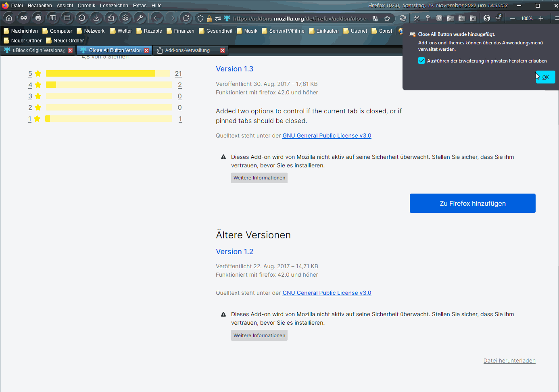Expand the Netzwerk bookmarks folder
Viewport: 559px width, 392px height.
click(91, 31)
